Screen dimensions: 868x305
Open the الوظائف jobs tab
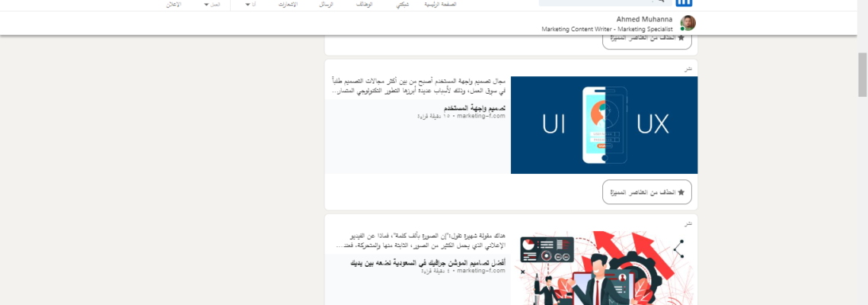pos(363,5)
